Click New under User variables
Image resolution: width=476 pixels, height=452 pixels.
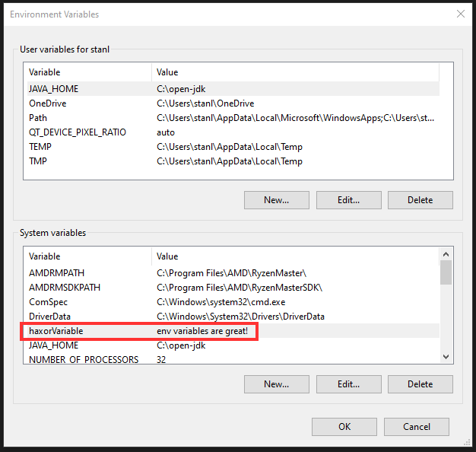tap(276, 200)
